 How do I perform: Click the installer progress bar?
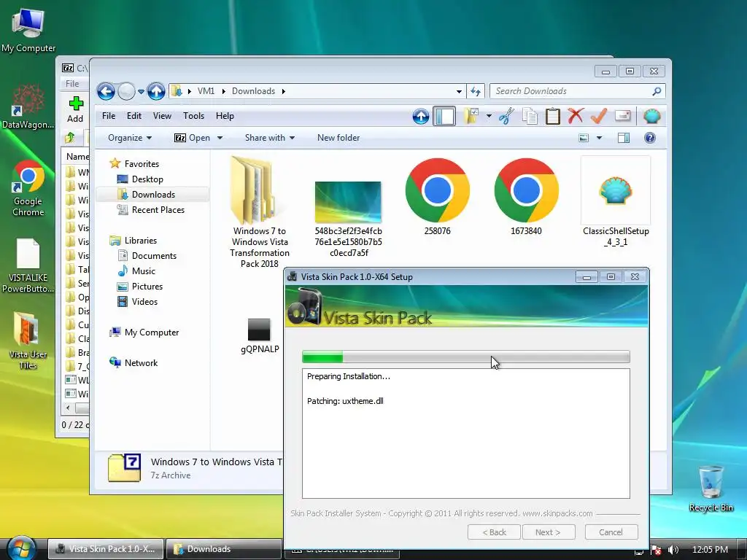tap(466, 357)
